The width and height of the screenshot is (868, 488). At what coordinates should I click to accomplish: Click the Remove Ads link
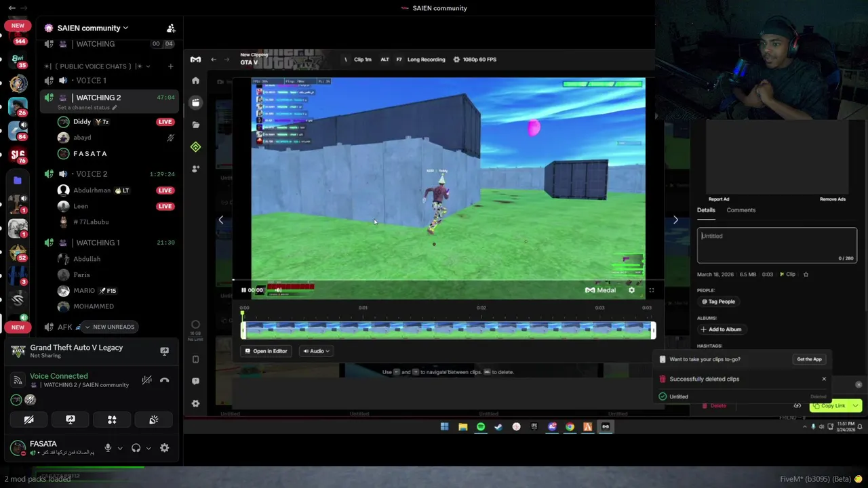833,199
